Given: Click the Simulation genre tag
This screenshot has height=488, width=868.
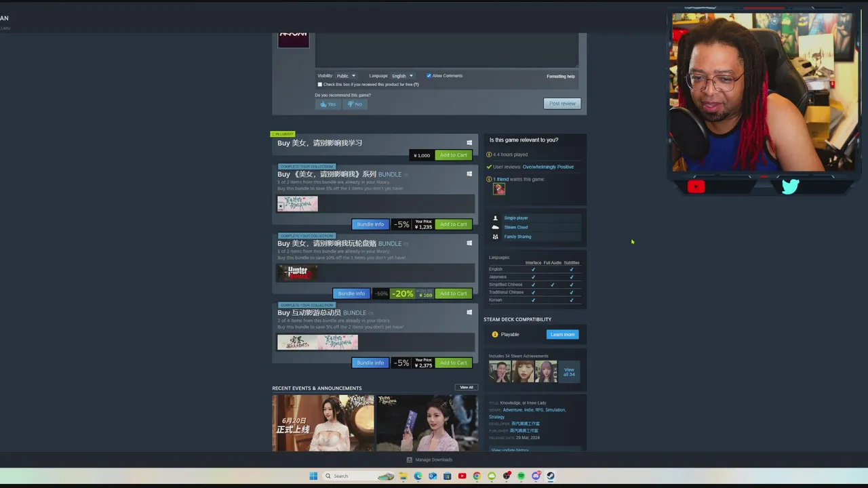Looking at the screenshot, I should click(x=555, y=410).
